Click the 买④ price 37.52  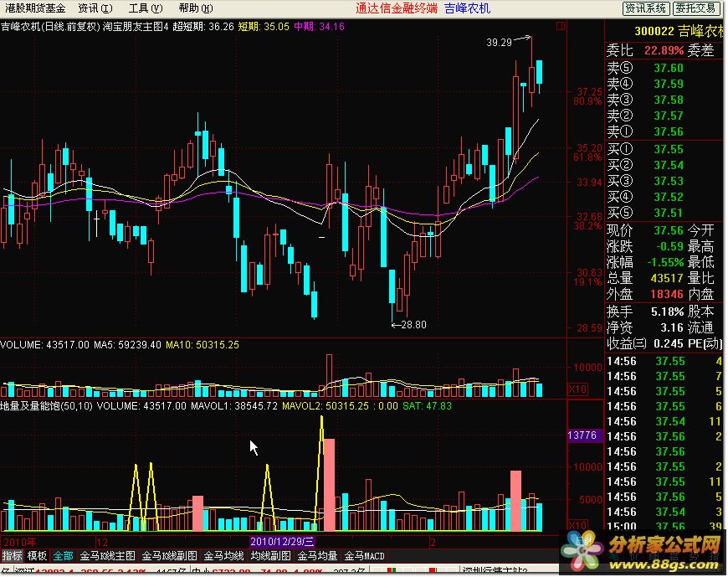click(x=669, y=197)
